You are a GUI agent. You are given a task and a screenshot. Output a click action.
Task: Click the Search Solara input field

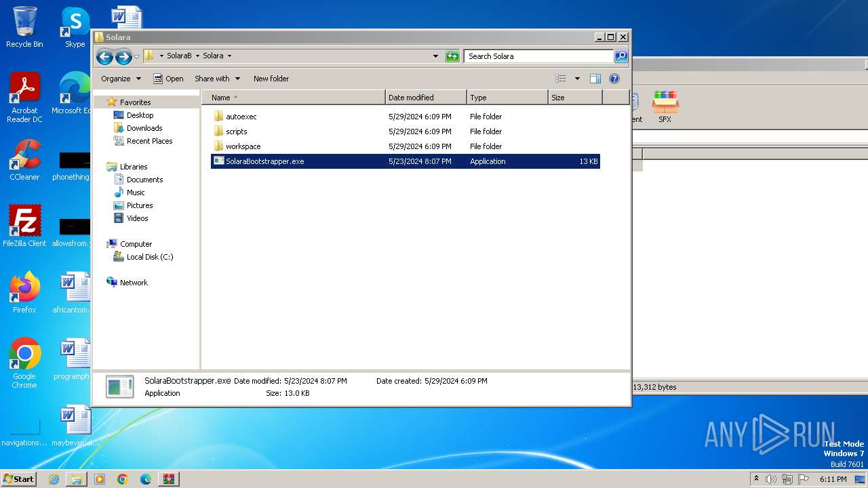click(x=539, y=56)
